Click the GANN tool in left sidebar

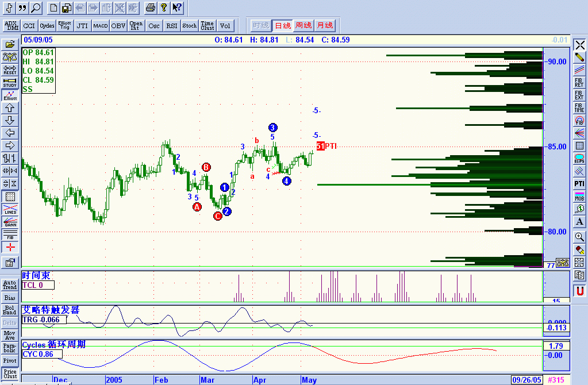pyautogui.click(x=10, y=222)
